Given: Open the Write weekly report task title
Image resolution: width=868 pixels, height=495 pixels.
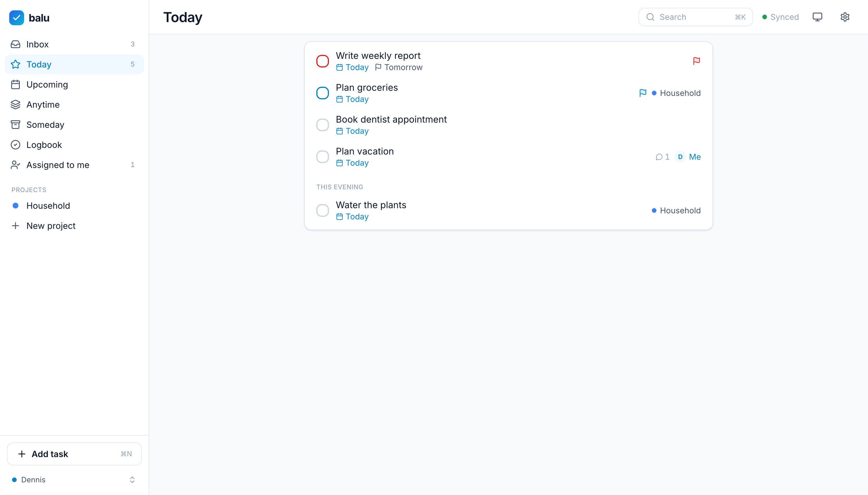Looking at the screenshot, I should click(378, 55).
